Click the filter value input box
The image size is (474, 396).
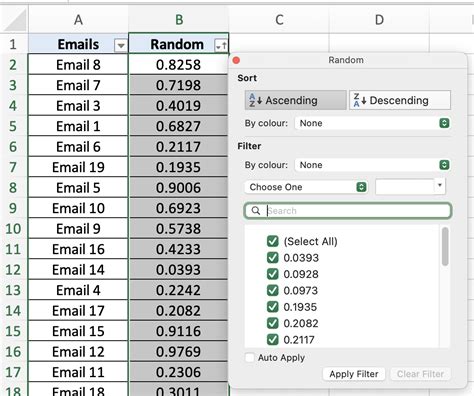click(405, 187)
